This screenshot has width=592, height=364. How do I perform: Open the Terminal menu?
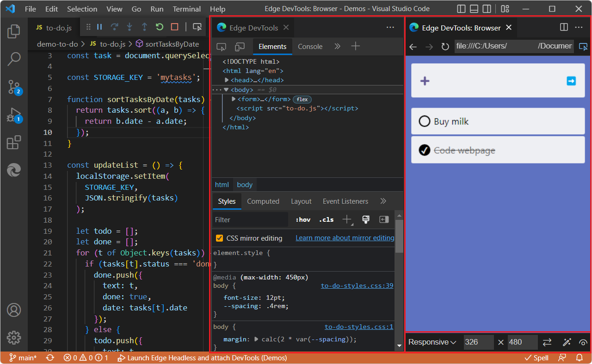click(x=187, y=9)
